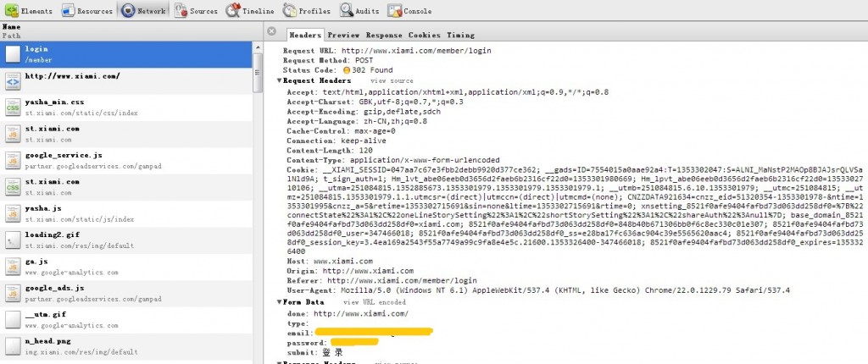Open the Audits panel
The height and width of the screenshot is (364, 868).
(359, 10)
